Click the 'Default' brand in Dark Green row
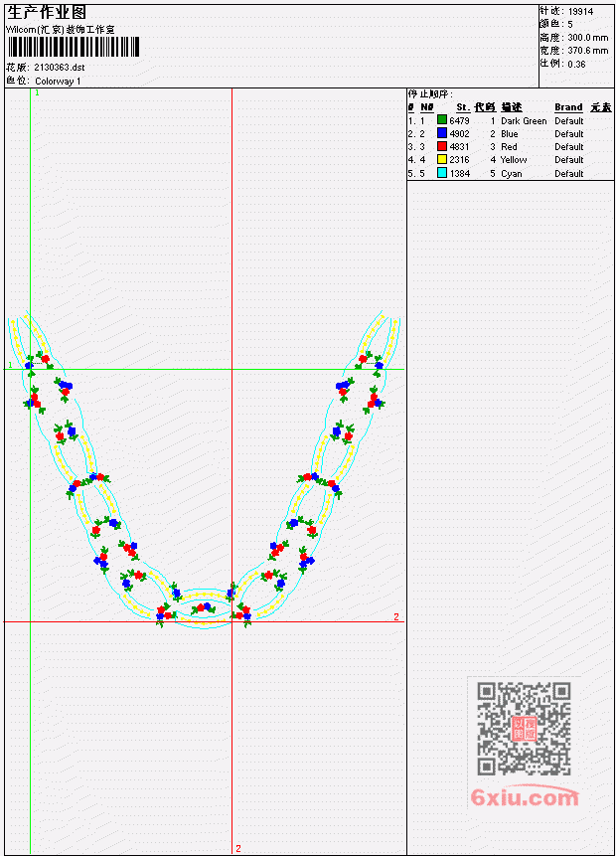The height and width of the screenshot is (856, 616). coord(569,121)
